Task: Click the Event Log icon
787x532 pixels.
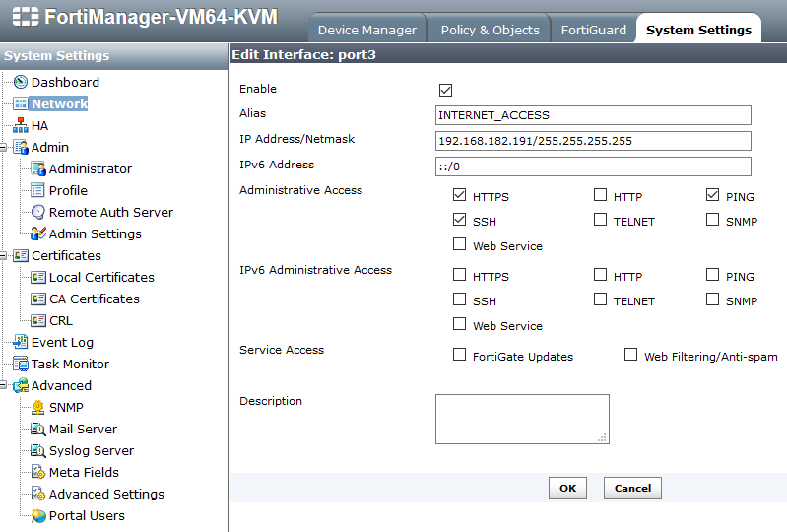Action: [x=21, y=342]
